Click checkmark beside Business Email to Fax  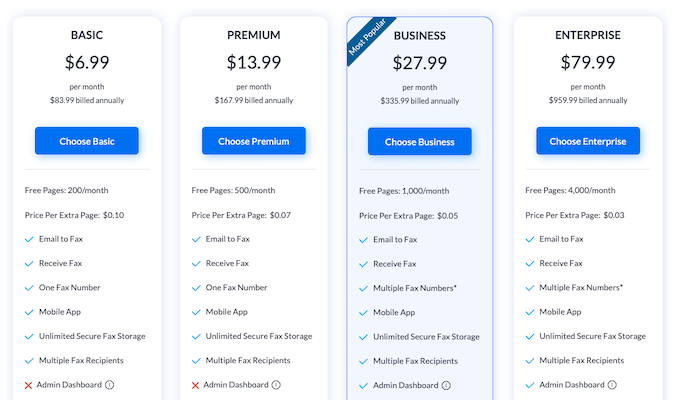click(x=363, y=240)
